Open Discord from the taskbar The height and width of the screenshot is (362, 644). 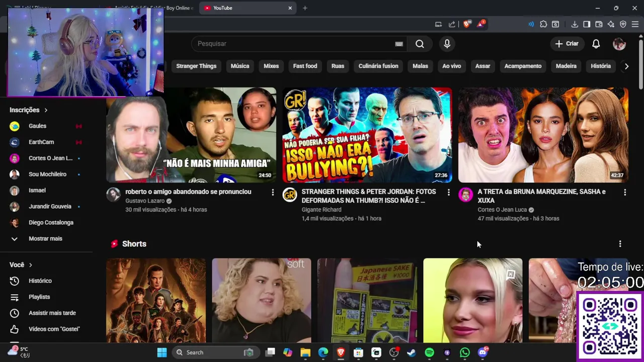click(482, 352)
